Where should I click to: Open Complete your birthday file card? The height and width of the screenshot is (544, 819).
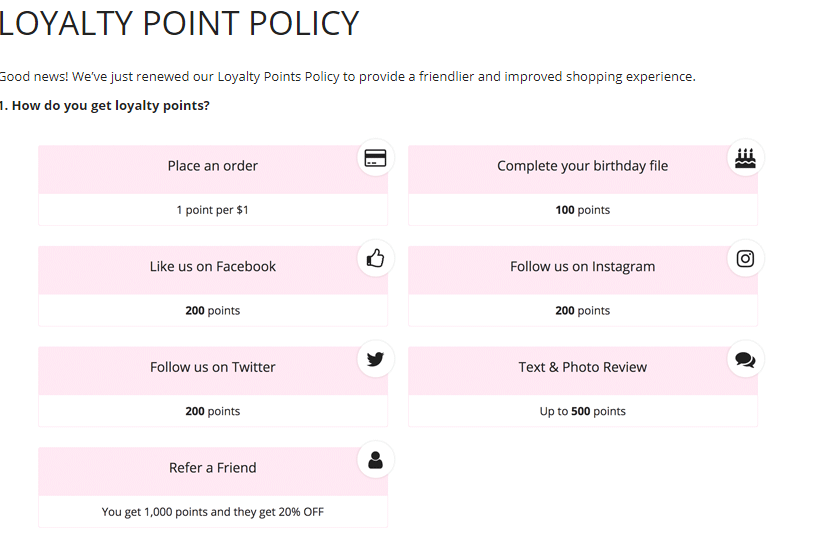pos(583,185)
